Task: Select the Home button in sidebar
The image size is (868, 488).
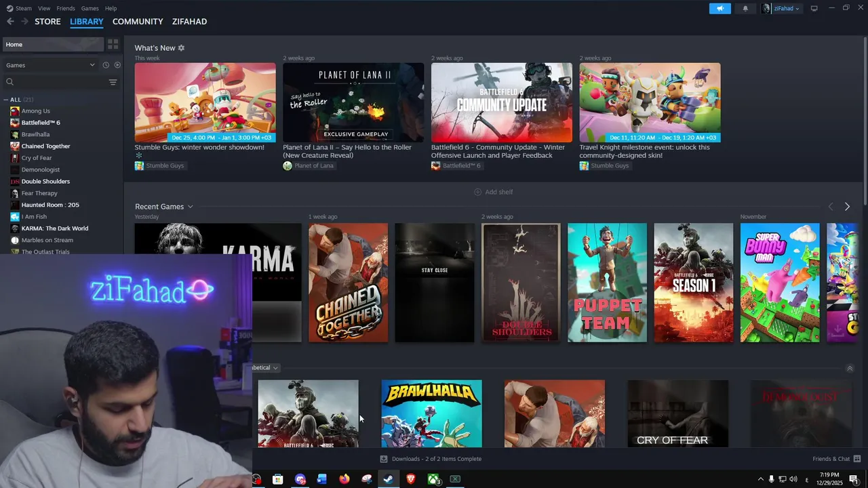Action: click(53, 44)
